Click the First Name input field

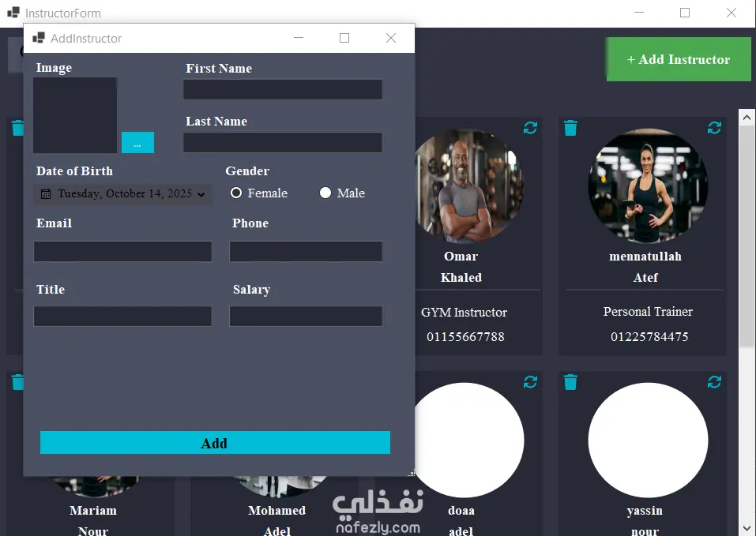click(x=283, y=89)
